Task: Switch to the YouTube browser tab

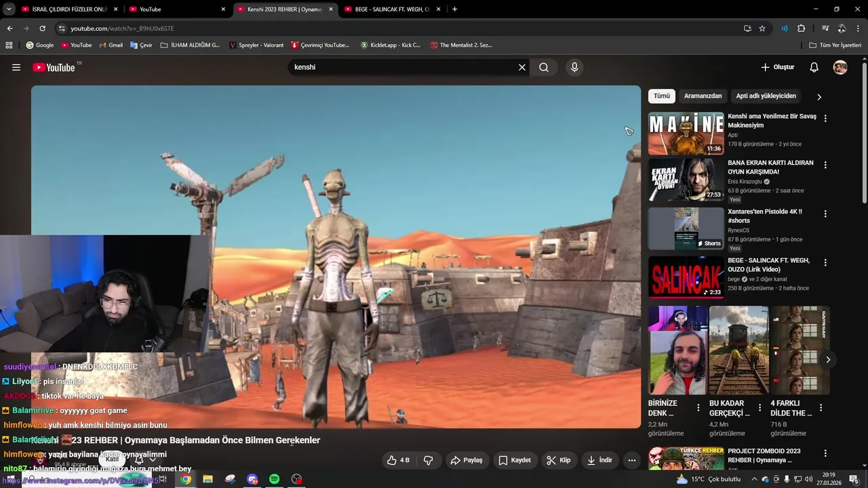Action: coord(176,9)
